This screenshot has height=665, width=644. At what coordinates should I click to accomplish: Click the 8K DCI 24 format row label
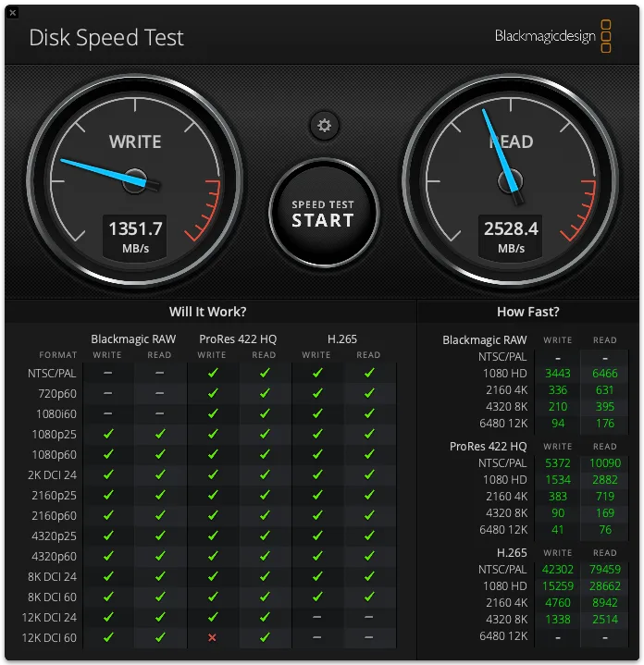click(52, 577)
